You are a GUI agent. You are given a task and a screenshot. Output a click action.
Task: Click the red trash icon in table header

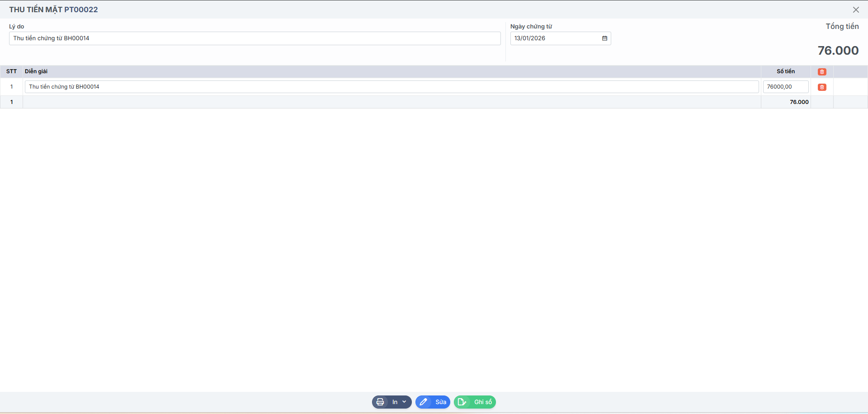pos(822,72)
